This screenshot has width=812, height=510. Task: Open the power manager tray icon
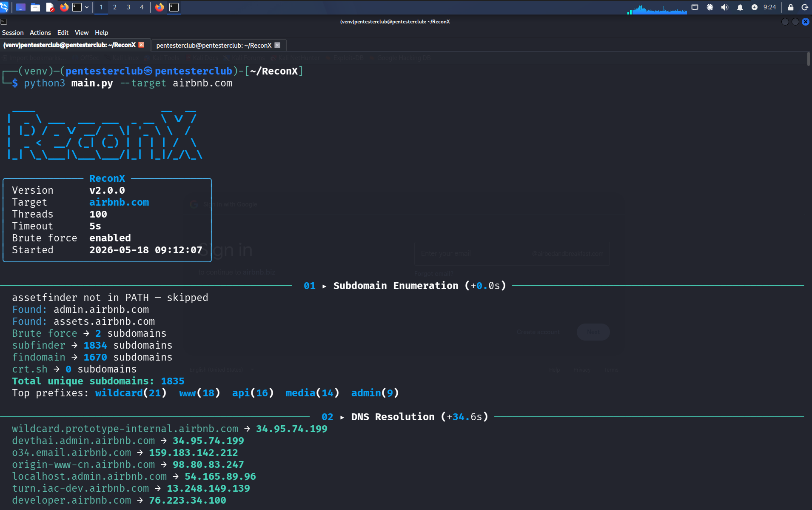tap(755, 7)
